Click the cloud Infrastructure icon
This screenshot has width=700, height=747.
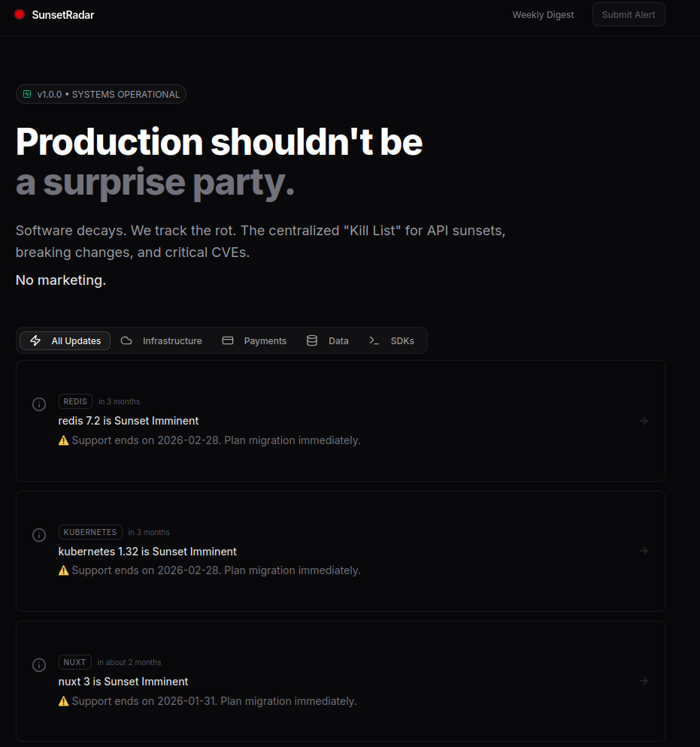click(x=126, y=340)
